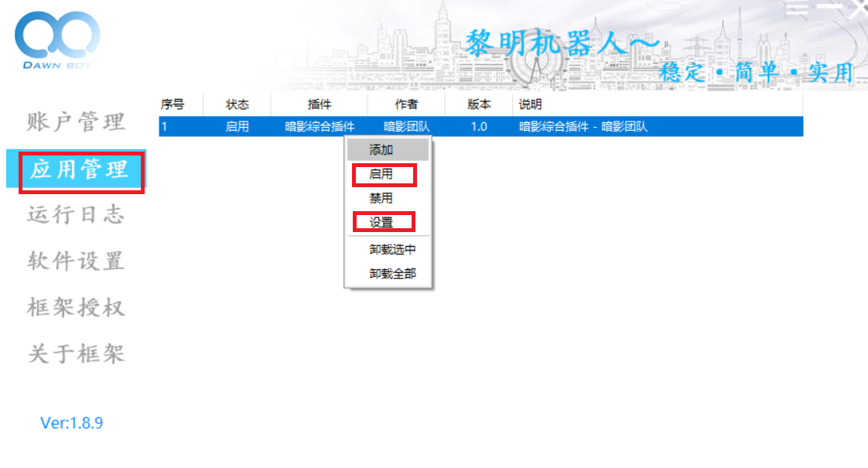Click the 暗影团队 author cell
868x468 pixels.
406,126
